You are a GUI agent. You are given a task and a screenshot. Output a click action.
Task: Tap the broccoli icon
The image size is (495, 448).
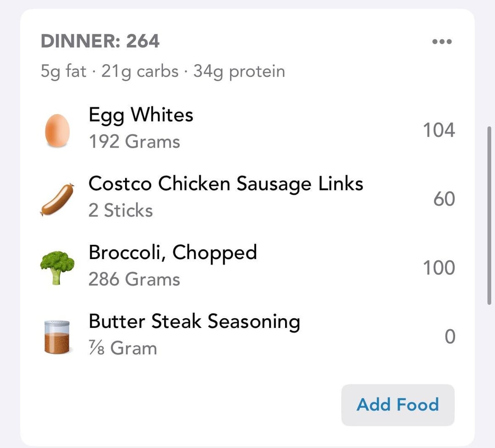pos(57,268)
